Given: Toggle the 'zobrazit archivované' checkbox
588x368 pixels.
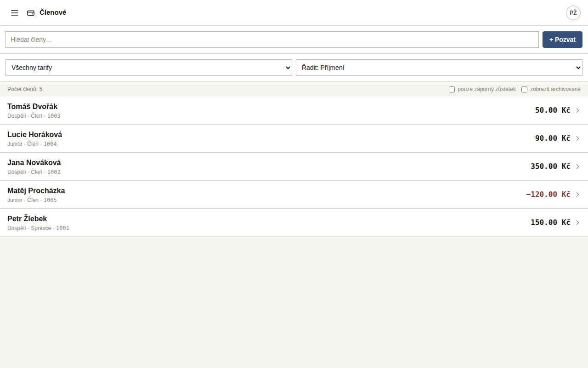Looking at the screenshot, I should pos(524,89).
